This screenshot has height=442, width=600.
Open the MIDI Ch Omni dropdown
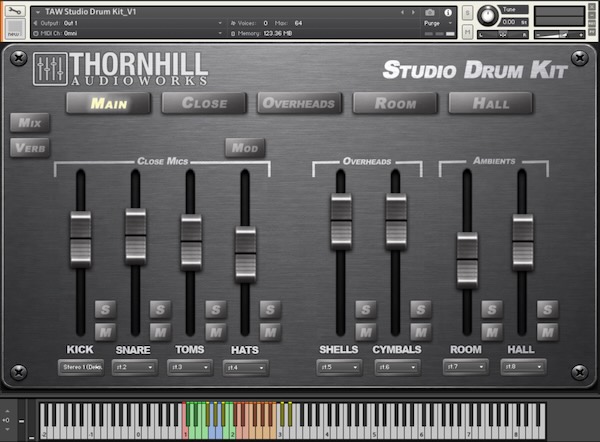(128, 33)
